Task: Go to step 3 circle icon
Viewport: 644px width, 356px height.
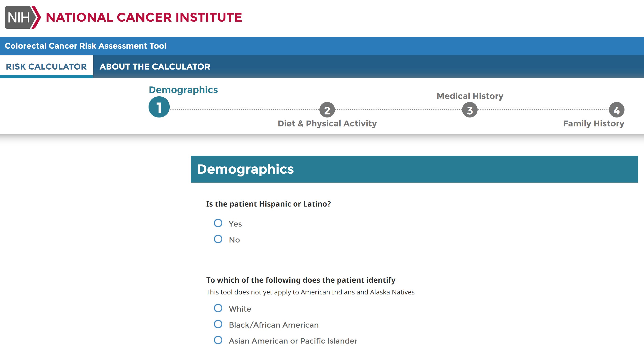Action: point(470,110)
